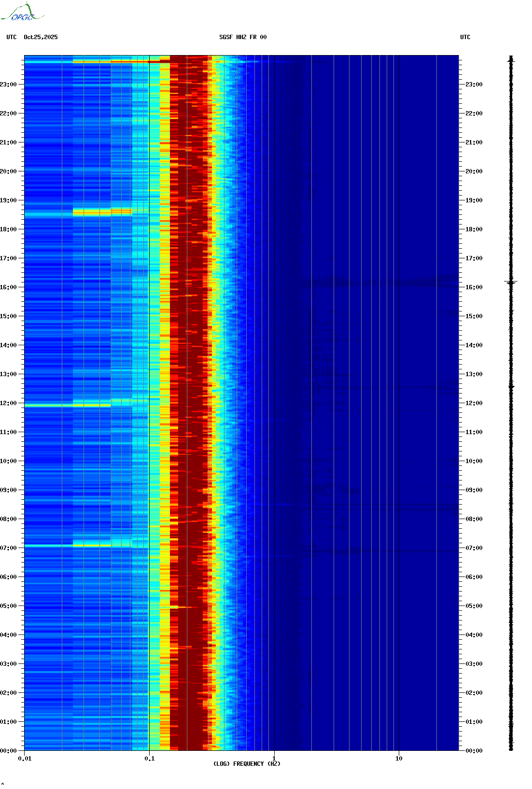
Task: Click the 1 Hz frequency axis label
Action: (x=274, y=759)
